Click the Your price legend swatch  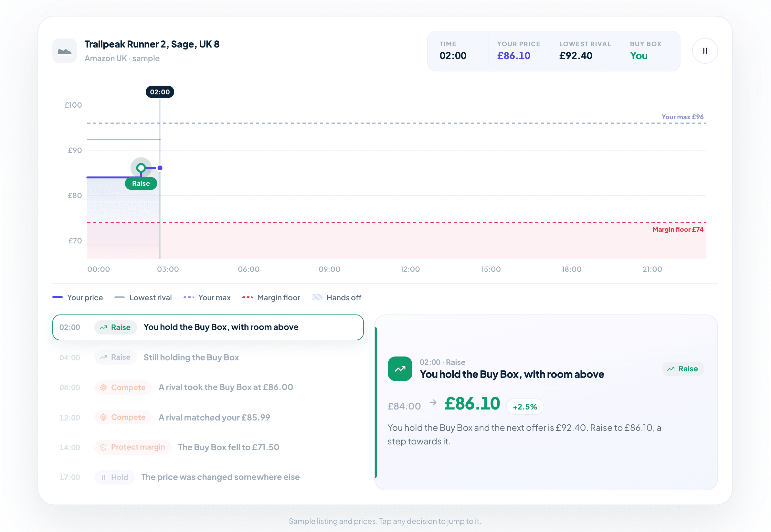click(58, 297)
